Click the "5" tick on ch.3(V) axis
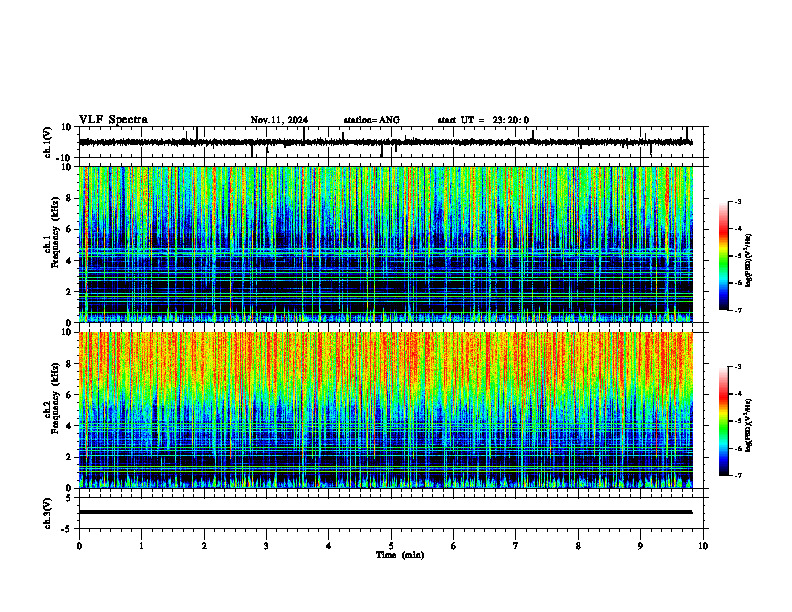 69,498
